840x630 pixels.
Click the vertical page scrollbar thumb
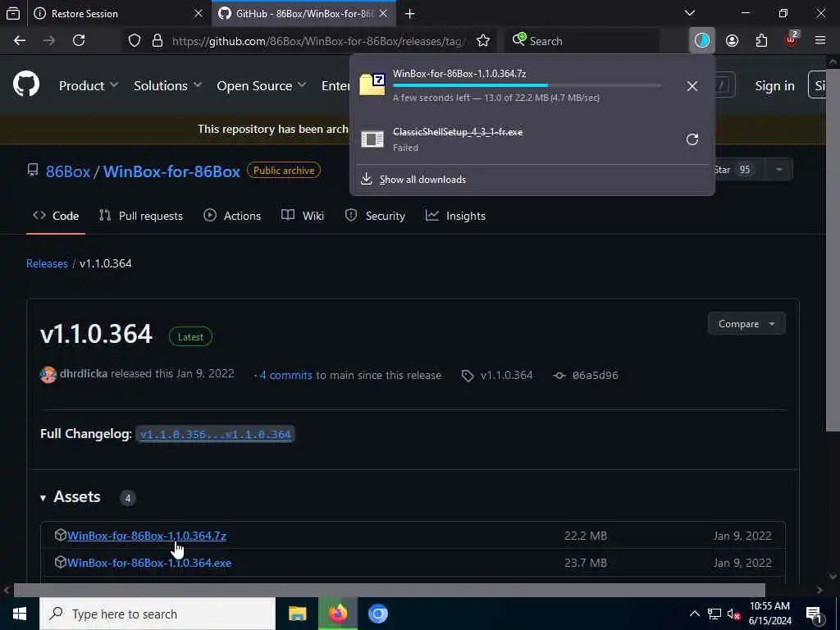pyautogui.click(x=833, y=249)
